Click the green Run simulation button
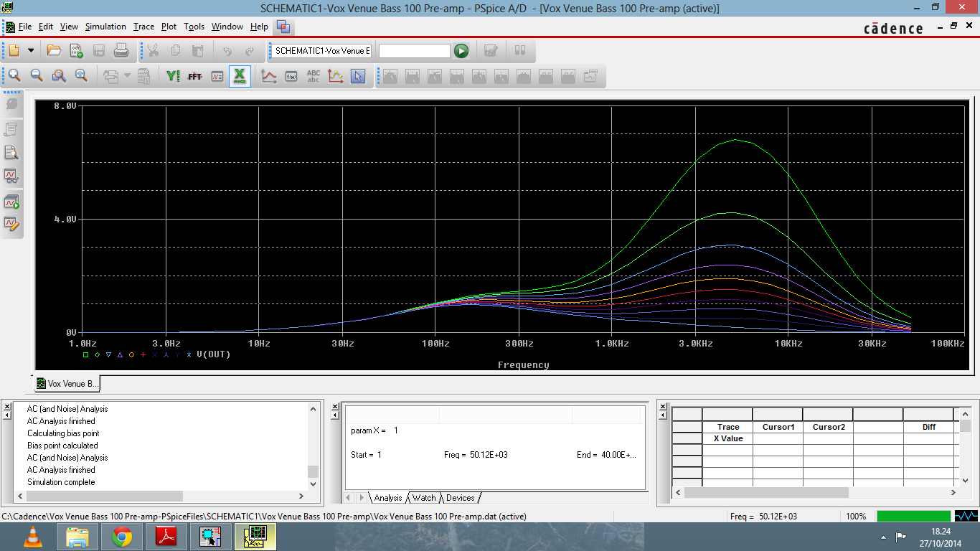Screen dimensions: 980x551 (461, 51)
